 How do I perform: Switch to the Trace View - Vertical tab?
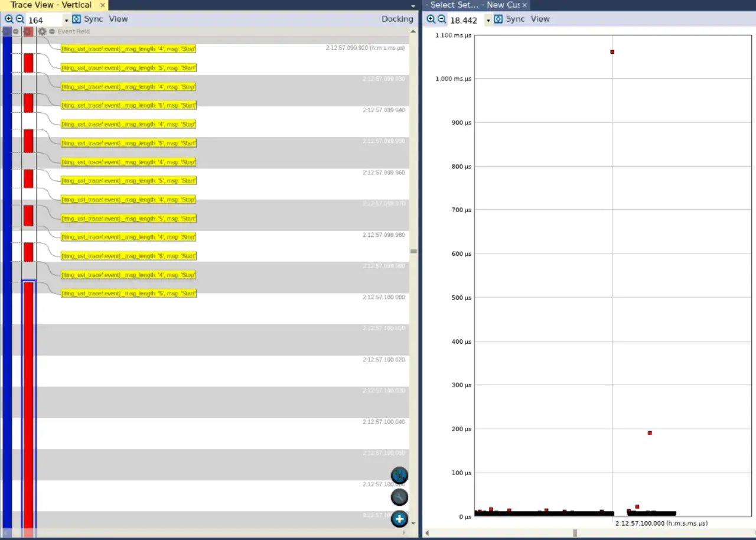tap(51, 5)
